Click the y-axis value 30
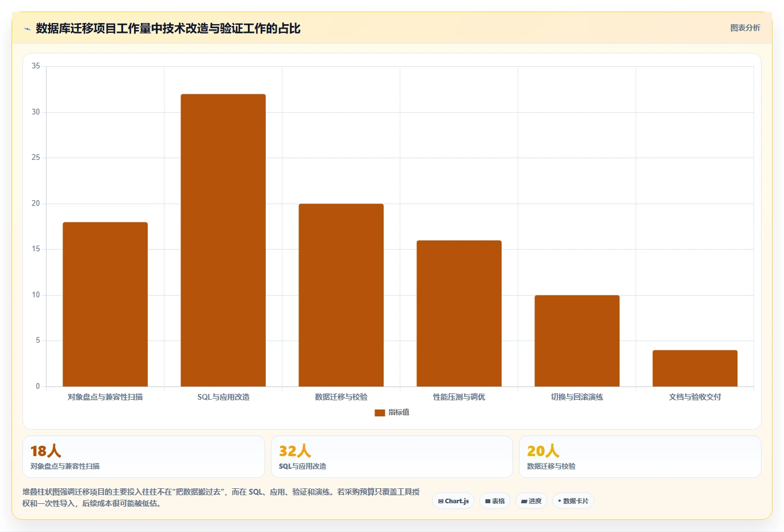The height and width of the screenshot is (532, 784). click(36, 112)
